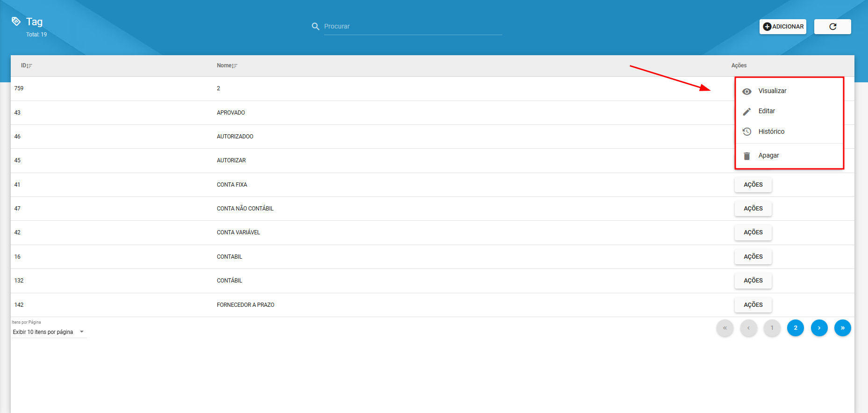The width and height of the screenshot is (868, 413).
Task: Click the refresh icon button
Action: [x=832, y=27]
